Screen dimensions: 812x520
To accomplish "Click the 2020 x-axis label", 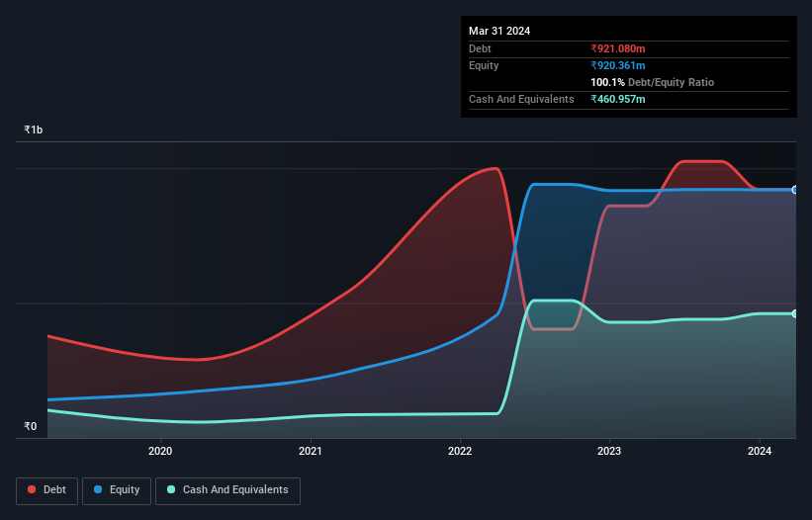I will point(160,451).
